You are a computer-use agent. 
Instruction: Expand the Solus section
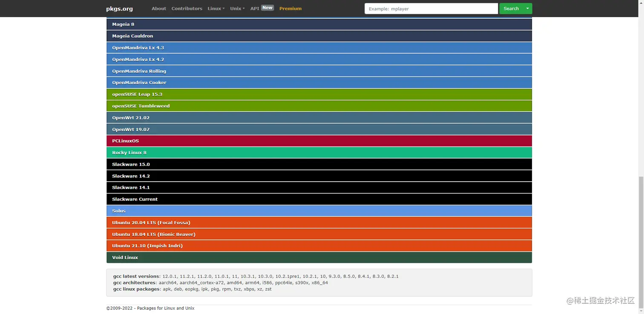point(319,211)
